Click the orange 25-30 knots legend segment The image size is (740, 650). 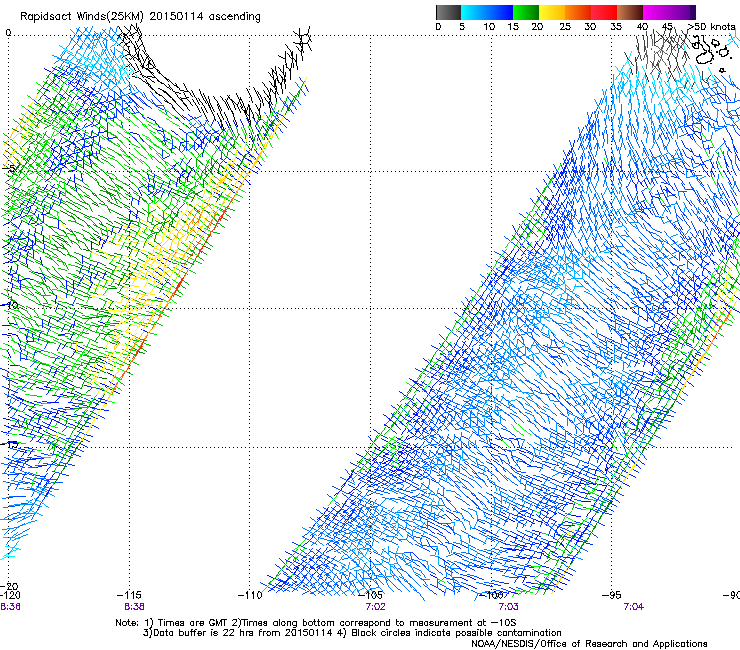click(578, 12)
